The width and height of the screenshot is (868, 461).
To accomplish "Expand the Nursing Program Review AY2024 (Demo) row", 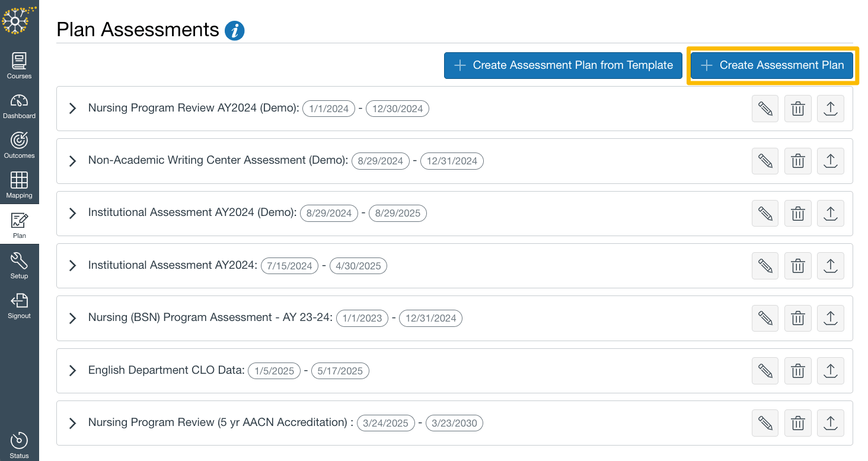I will [x=72, y=109].
